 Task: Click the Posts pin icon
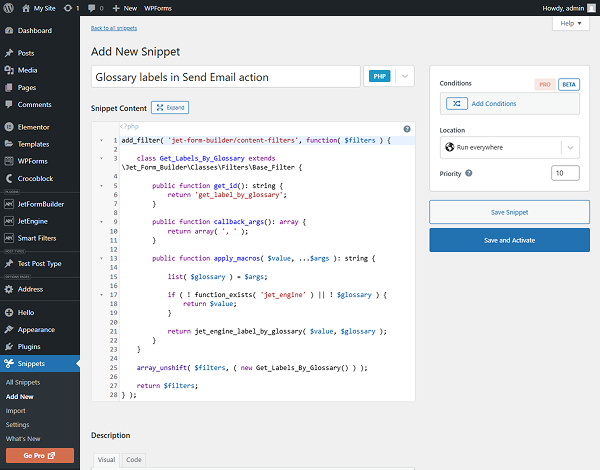9,53
